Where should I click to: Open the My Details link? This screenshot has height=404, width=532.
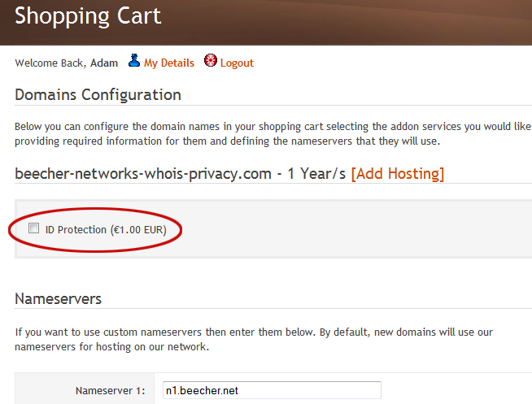tap(169, 63)
